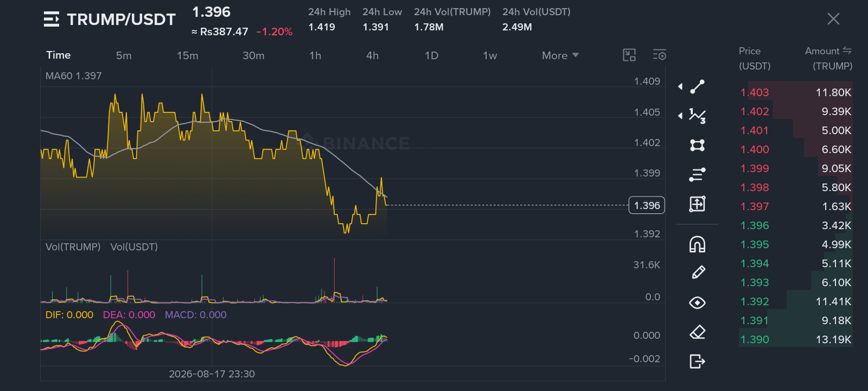Click the 24h Vol(USDT) value 2.49M
868x391 pixels.
coord(517,27)
